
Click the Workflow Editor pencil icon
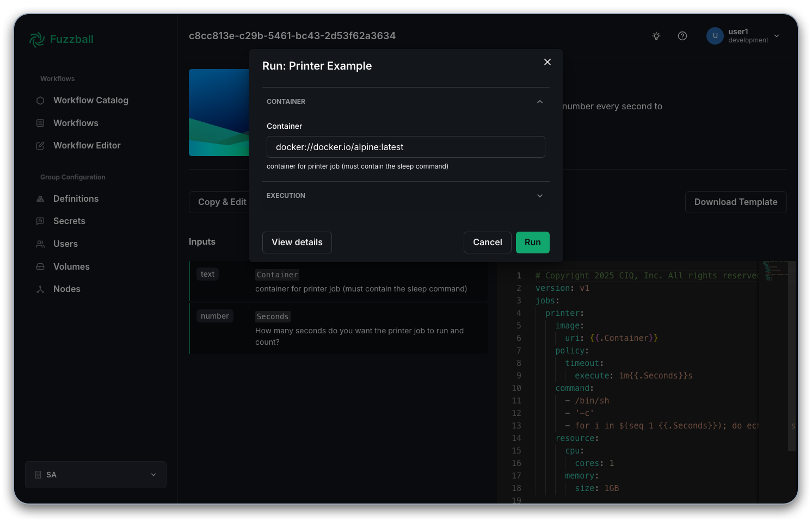click(x=40, y=146)
